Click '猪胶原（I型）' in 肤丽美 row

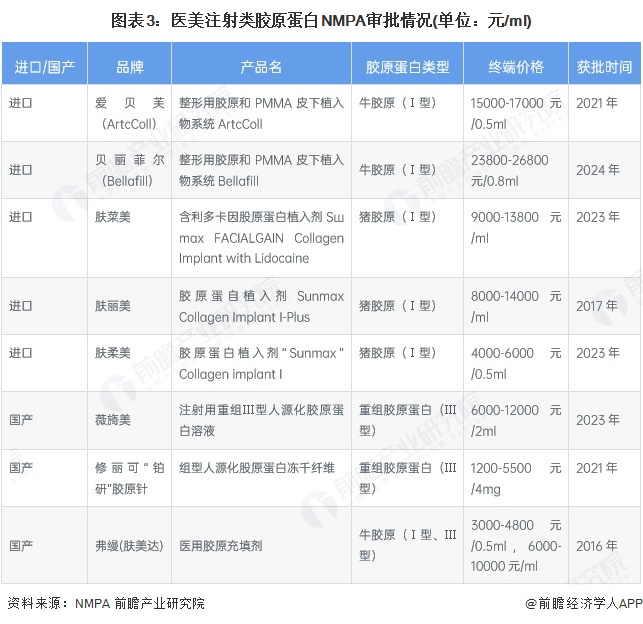click(x=397, y=306)
